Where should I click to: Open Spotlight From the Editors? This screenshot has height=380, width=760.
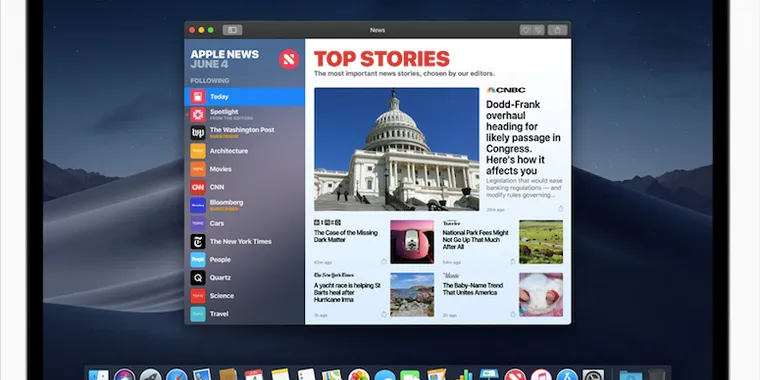click(244, 114)
